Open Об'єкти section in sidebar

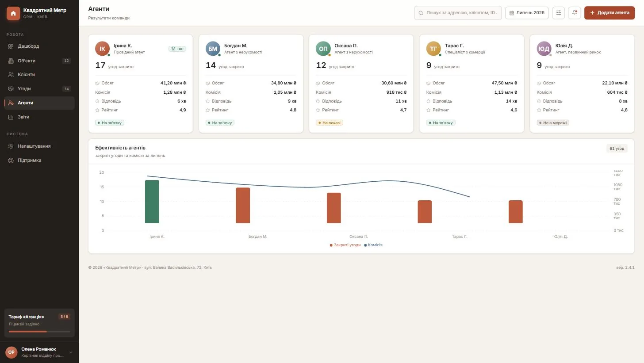[39, 61]
